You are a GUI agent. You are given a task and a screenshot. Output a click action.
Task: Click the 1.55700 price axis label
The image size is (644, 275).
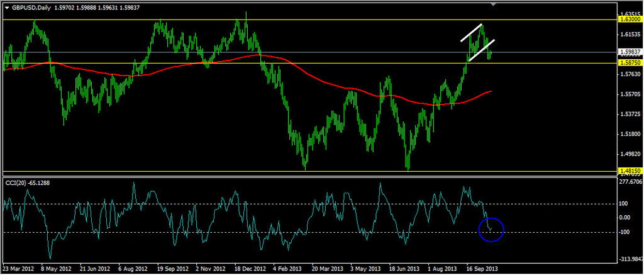coord(630,94)
